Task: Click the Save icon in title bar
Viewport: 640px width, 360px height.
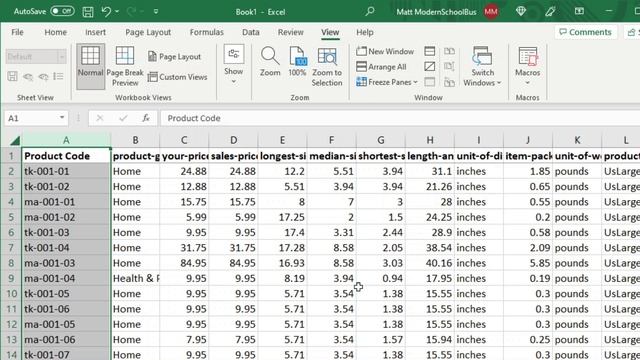Action: tap(88, 12)
